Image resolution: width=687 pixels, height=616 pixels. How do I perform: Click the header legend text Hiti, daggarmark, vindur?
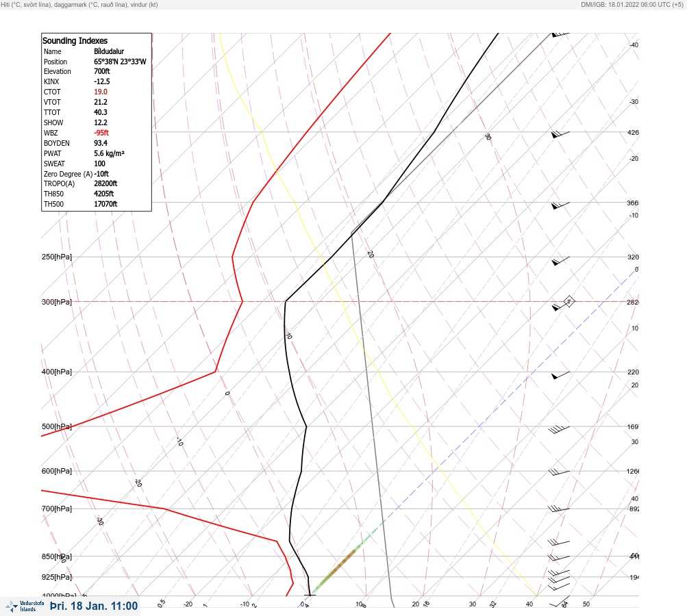click(x=79, y=4)
